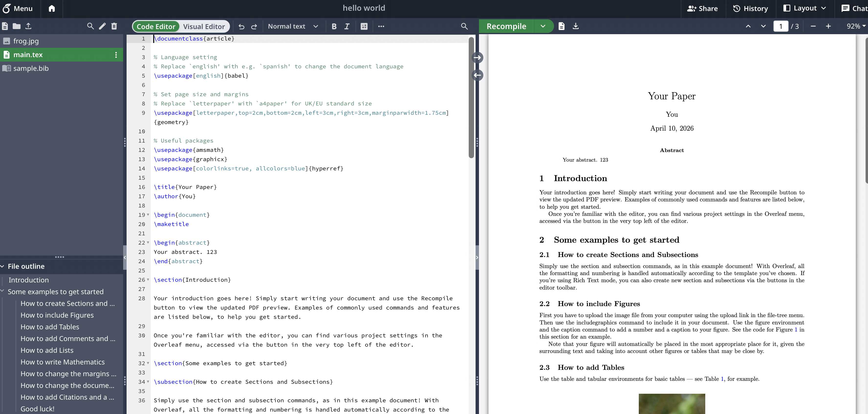Click the rename pencil icon
868x414 pixels.
(102, 26)
